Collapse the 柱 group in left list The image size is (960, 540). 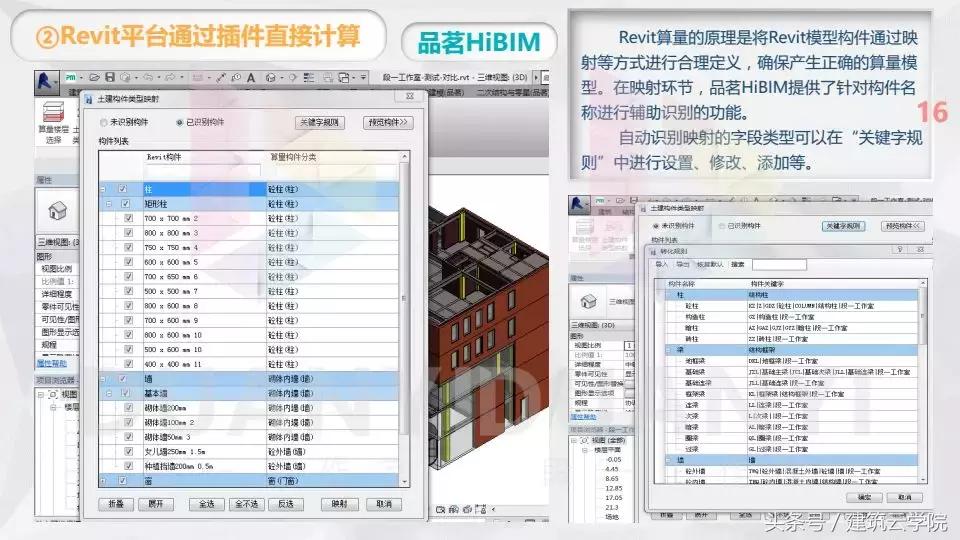tap(103, 189)
